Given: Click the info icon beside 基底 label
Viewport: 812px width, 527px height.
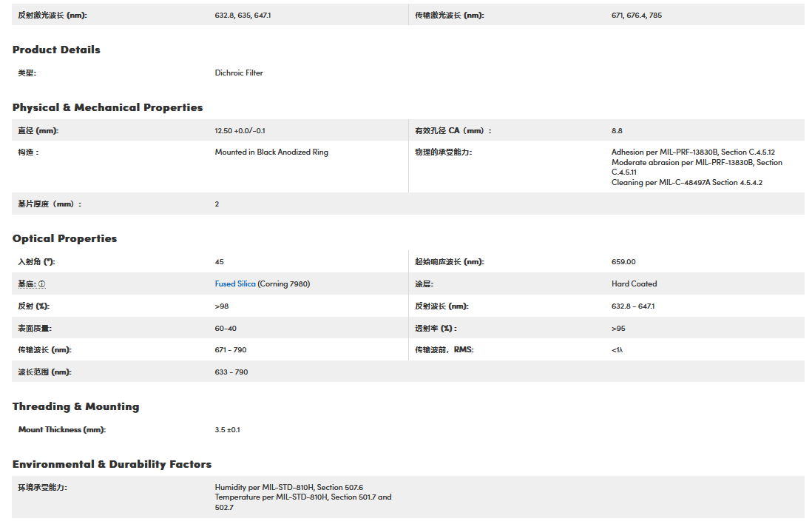Looking at the screenshot, I should pyautogui.click(x=42, y=284).
